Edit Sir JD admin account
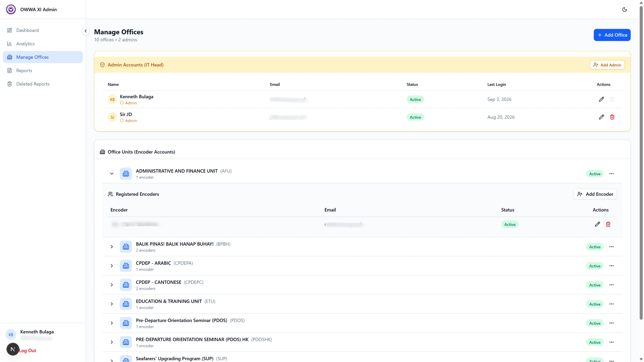Image resolution: width=644 pixels, height=362 pixels. click(601, 117)
